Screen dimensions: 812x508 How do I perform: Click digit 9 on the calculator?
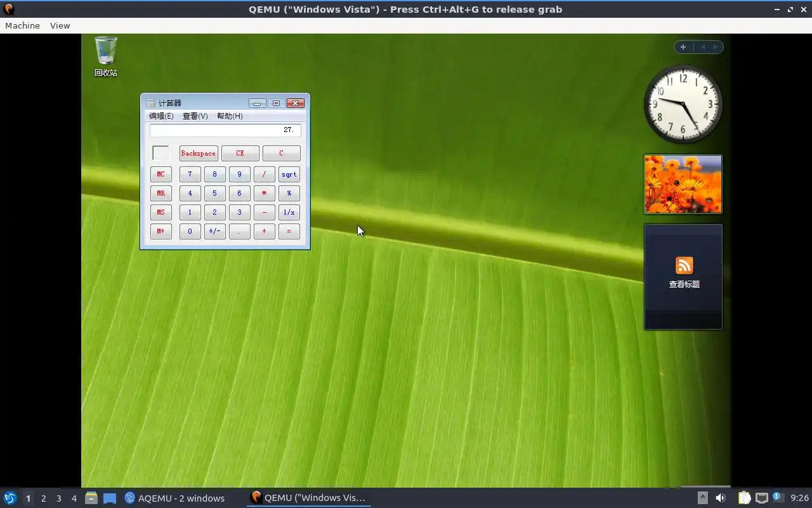(239, 174)
